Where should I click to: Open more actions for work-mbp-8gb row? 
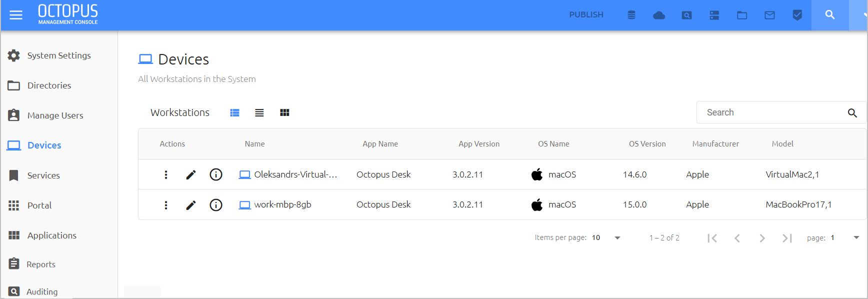[166, 205]
